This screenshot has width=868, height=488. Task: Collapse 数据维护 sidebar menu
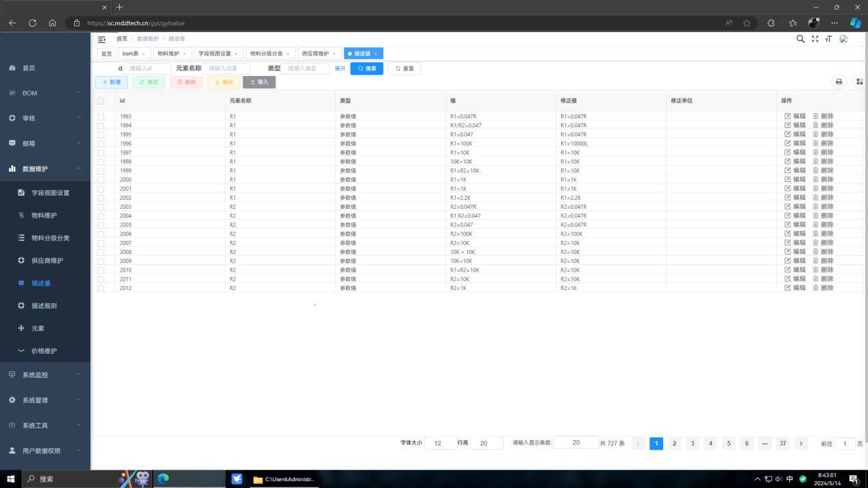point(45,168)
